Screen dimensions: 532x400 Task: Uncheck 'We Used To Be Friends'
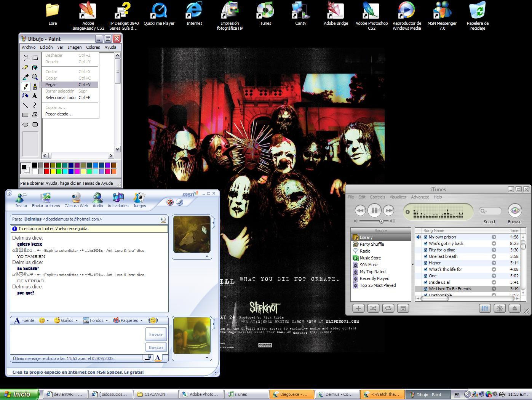[426, 289]
